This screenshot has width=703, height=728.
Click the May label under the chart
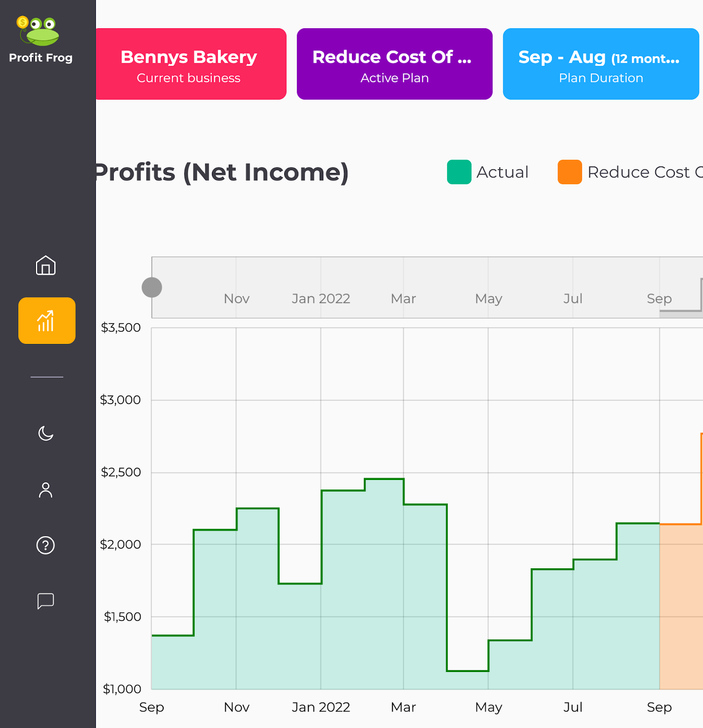[x=489, y=707]
